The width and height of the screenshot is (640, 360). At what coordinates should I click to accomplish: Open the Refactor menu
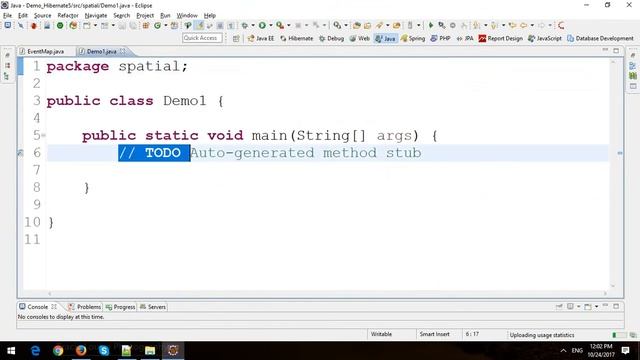(68, 16)
